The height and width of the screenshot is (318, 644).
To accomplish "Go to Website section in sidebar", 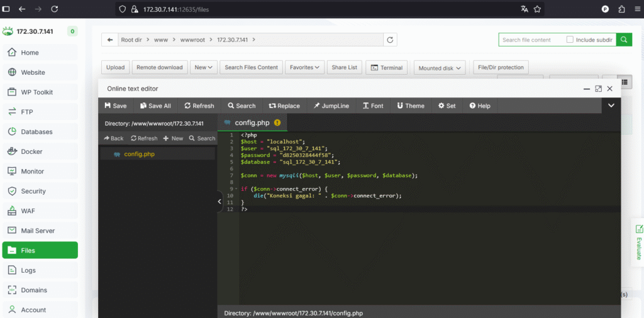I will coord(40,72).
